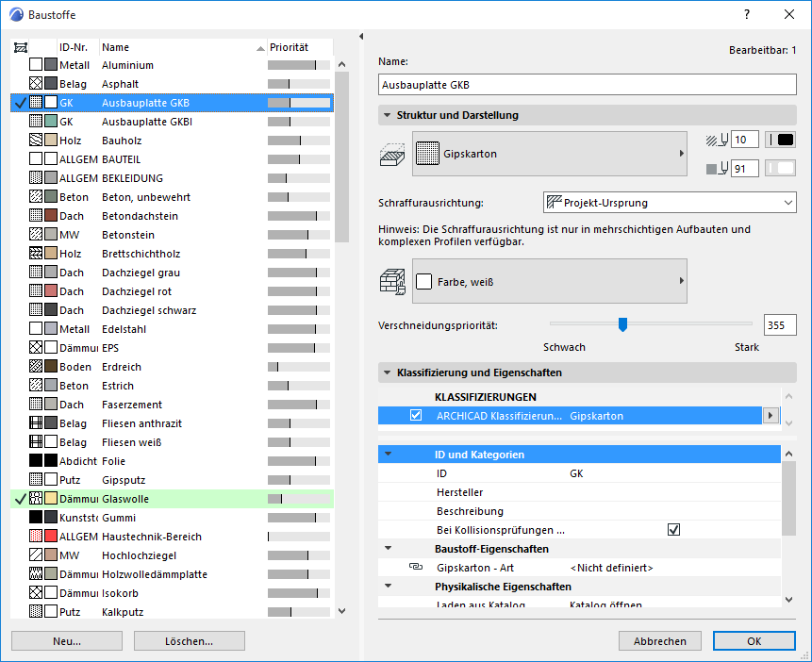Click fill icon of Brettschichtholz row

36,254
